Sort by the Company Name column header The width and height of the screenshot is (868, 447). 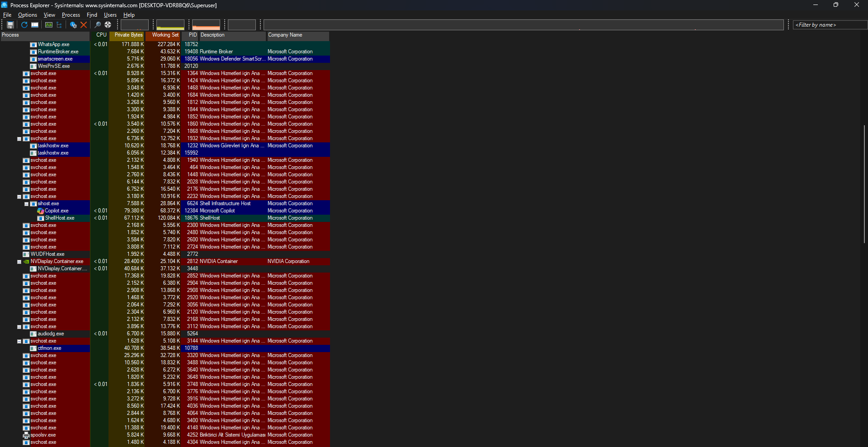coord(298,35)
